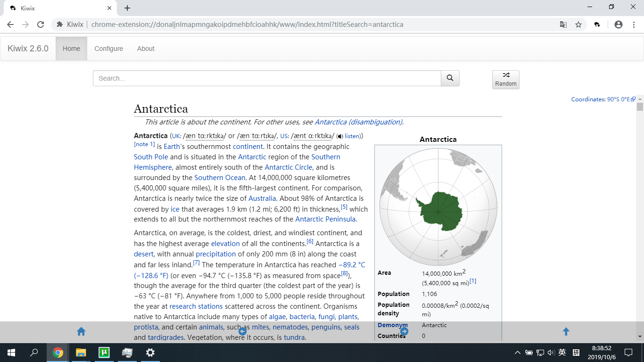Open the Windows Settings gear in taskbar
This screenshot has width=644, height=362.
pyautogui.click(x=150, y=353)
